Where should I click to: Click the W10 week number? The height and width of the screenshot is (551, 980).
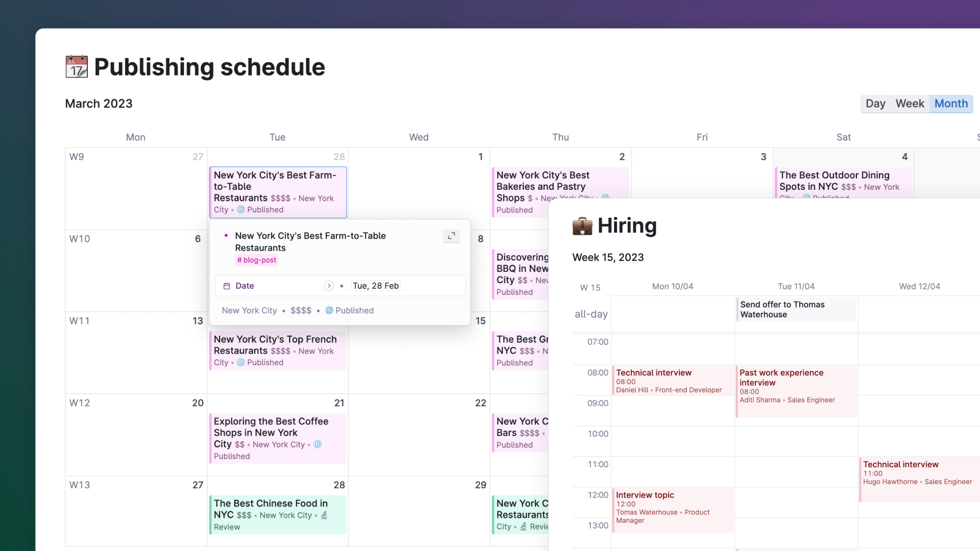80,239
